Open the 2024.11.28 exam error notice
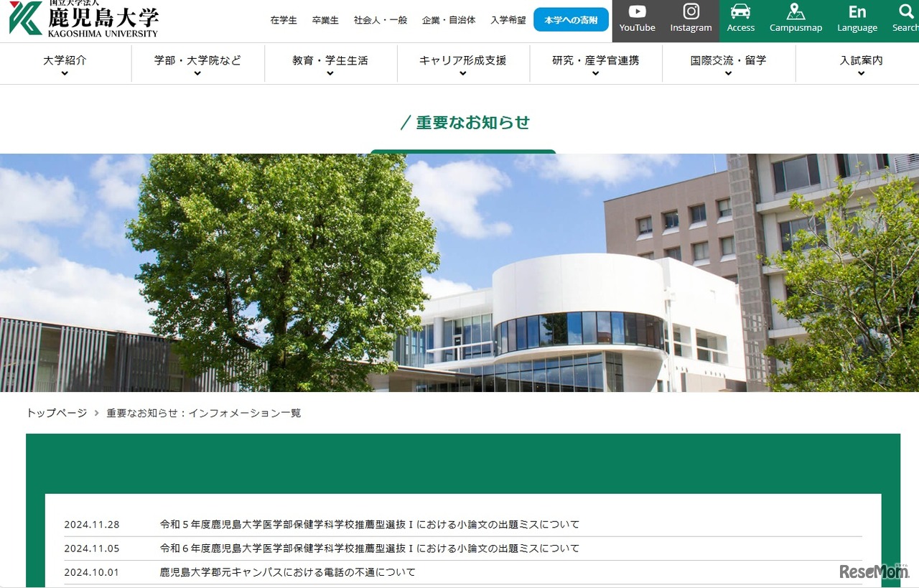919x588 pixels. 370,524
